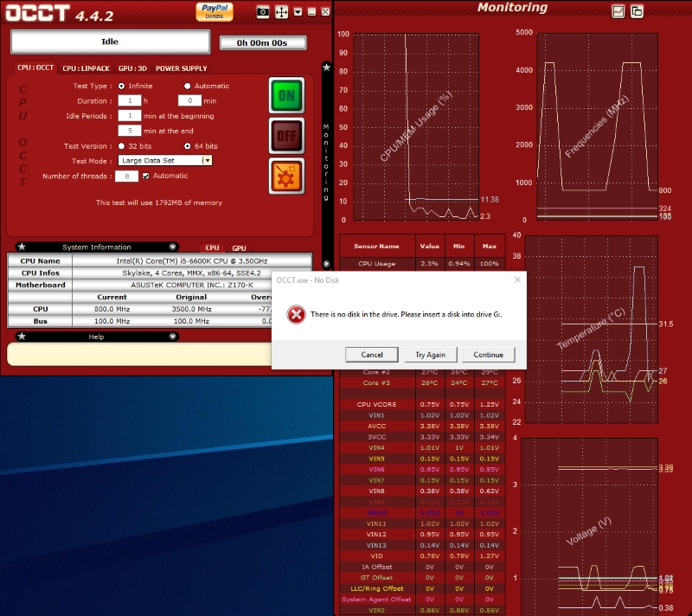Select the GPU system info tab

[239, 248]
